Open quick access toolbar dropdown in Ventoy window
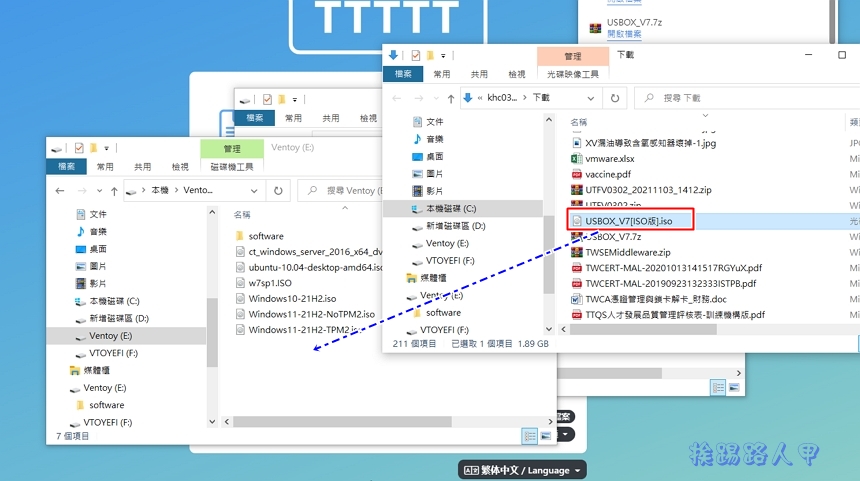The width and height of the screenshot is (860, 481). [106, 148]
